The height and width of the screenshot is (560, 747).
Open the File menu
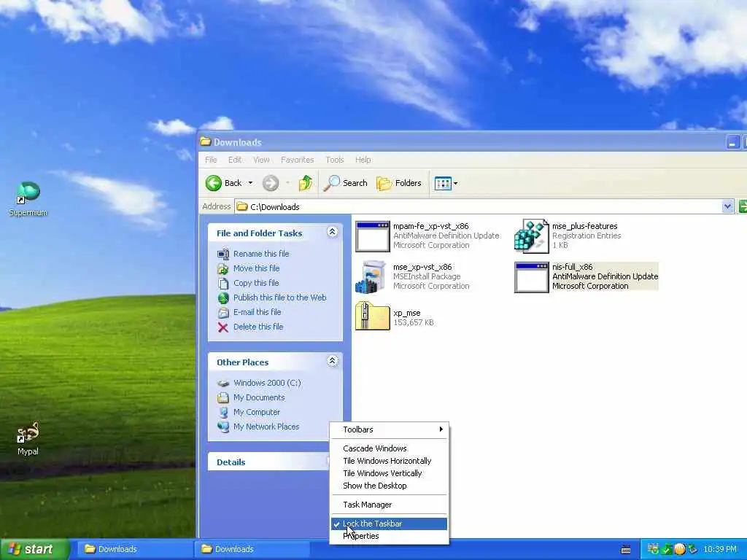tap(211, 160)
